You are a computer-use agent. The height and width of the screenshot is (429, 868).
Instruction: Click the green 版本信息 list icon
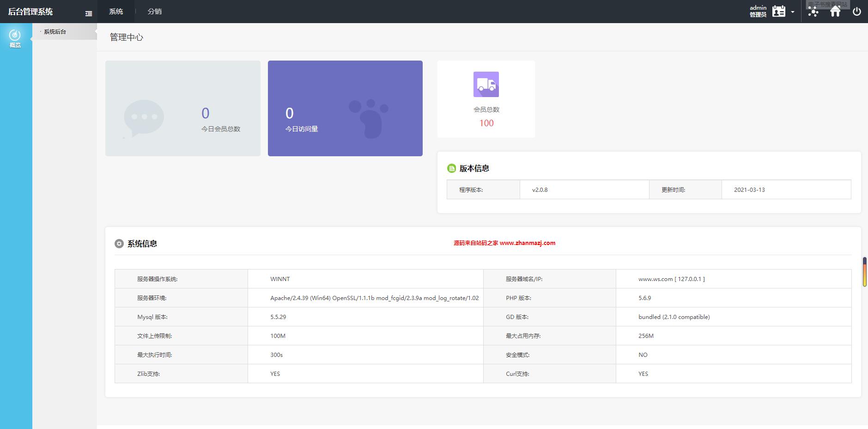pos(451,168)
